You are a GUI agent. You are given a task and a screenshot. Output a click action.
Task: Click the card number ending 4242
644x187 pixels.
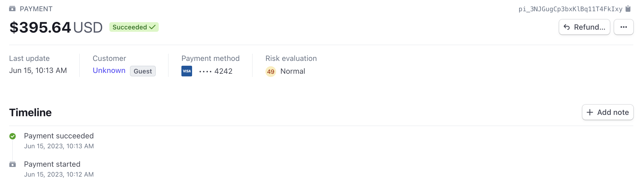223,71
